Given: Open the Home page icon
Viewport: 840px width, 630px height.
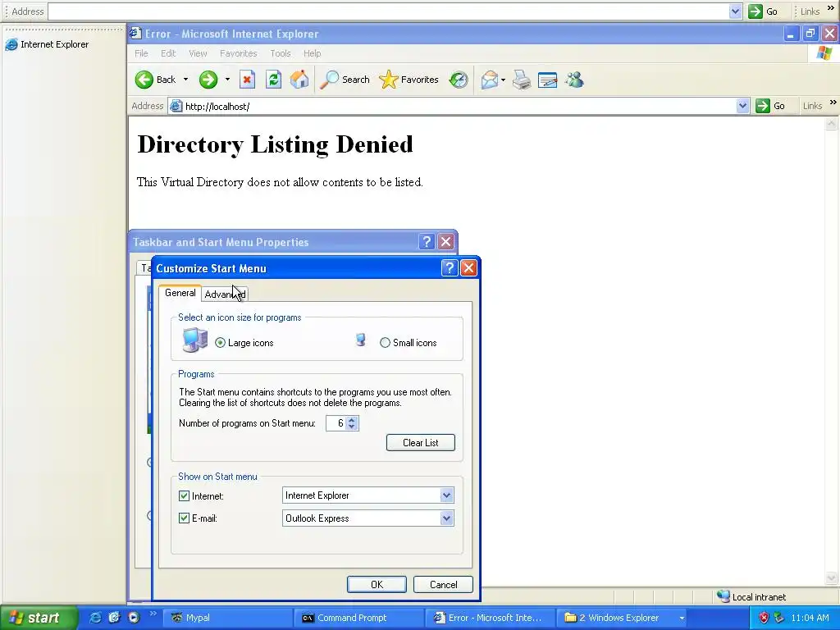Looking at the screenshot, I should 299,80.
